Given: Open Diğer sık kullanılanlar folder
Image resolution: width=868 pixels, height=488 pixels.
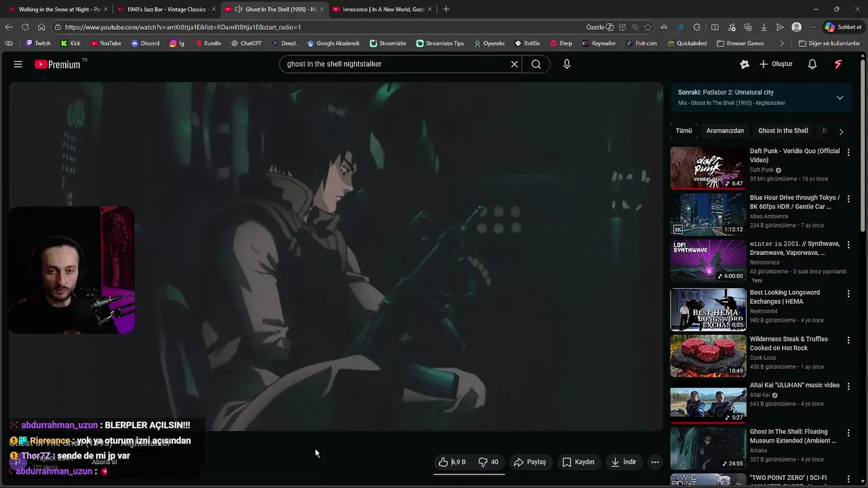Looking at the screenshot, I should pos(829,43).
